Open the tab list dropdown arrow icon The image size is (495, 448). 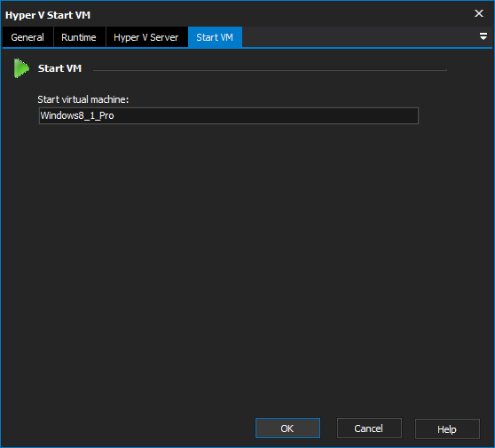tap(483, 36)
